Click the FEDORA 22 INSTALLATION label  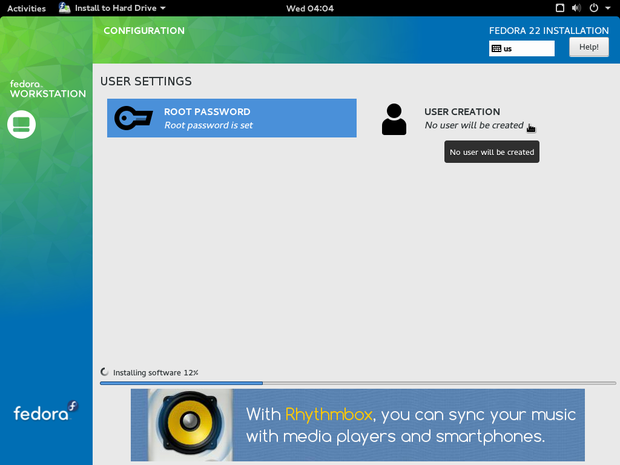point(549,31)
